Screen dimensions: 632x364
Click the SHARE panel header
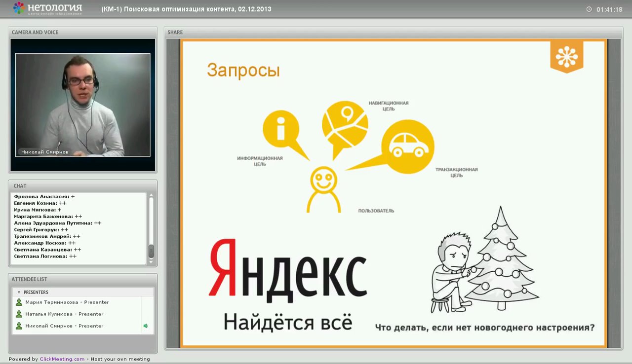click(x=175, y=32)
